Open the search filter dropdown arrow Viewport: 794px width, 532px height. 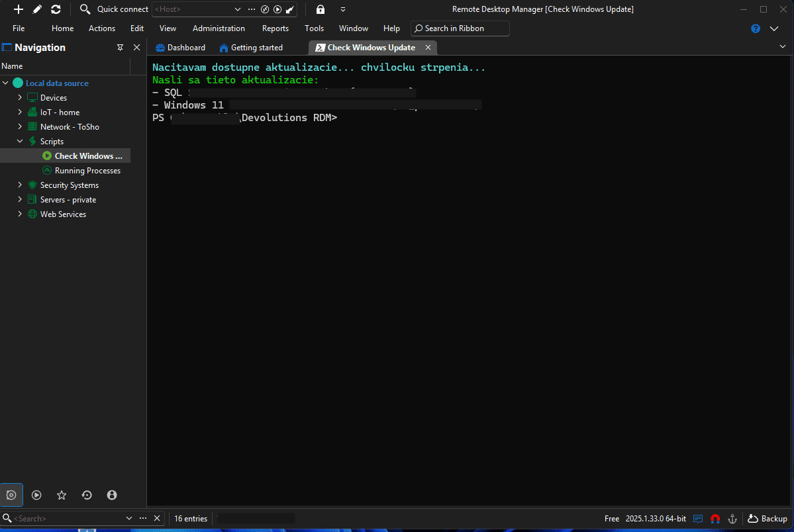128,518
